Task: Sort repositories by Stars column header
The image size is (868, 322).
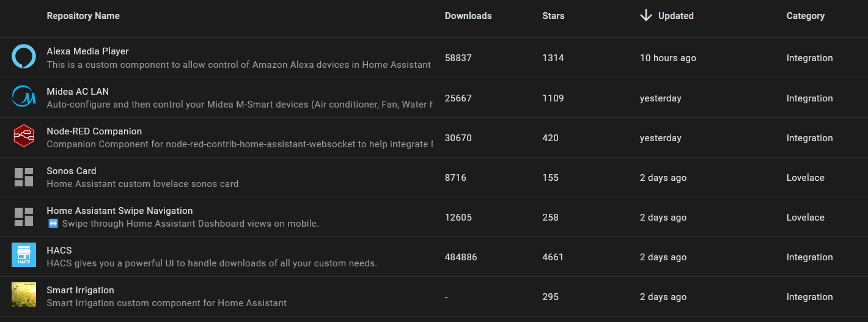Action: point(553,16)
